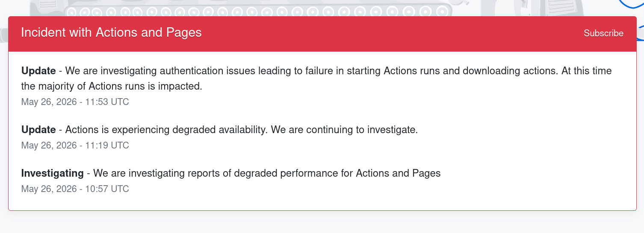Click the 10:57 UTC timestamp

(x=75, y=189)
